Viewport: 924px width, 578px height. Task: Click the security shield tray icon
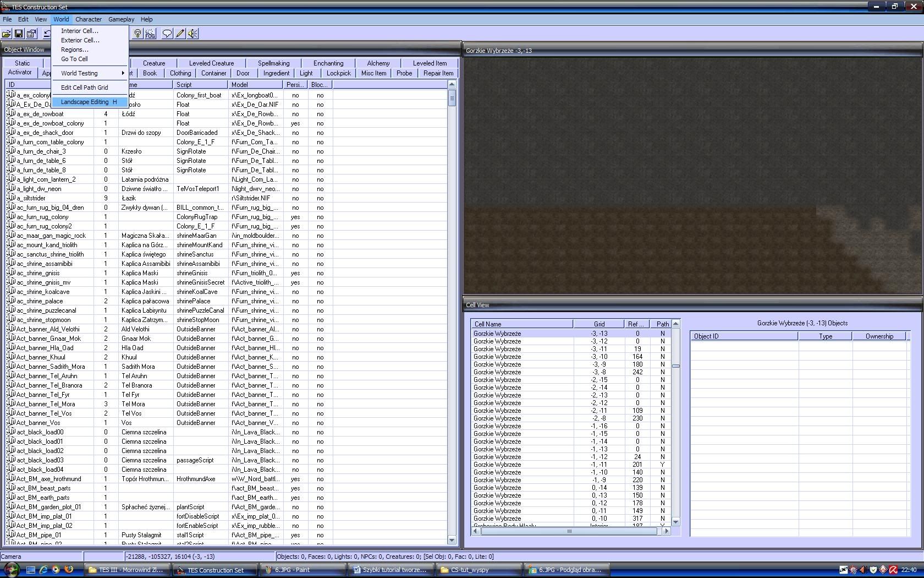tap(873, 570)
